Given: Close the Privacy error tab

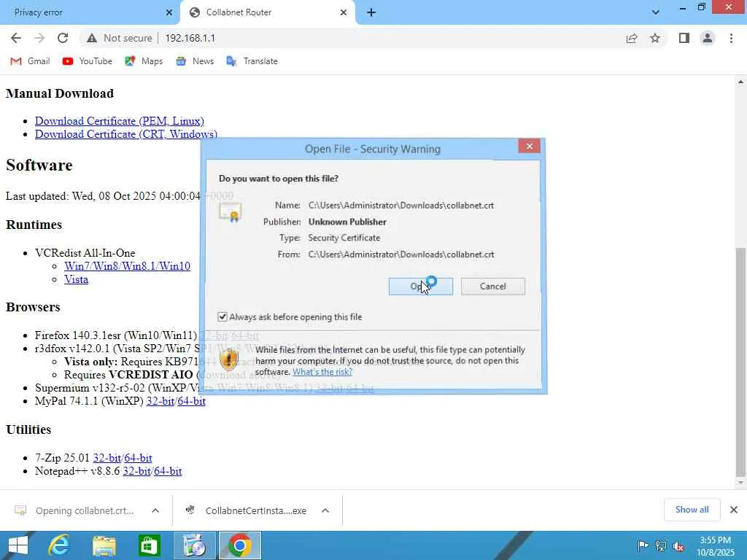Looking at the screenshot, I should click(x=169, y=12).
